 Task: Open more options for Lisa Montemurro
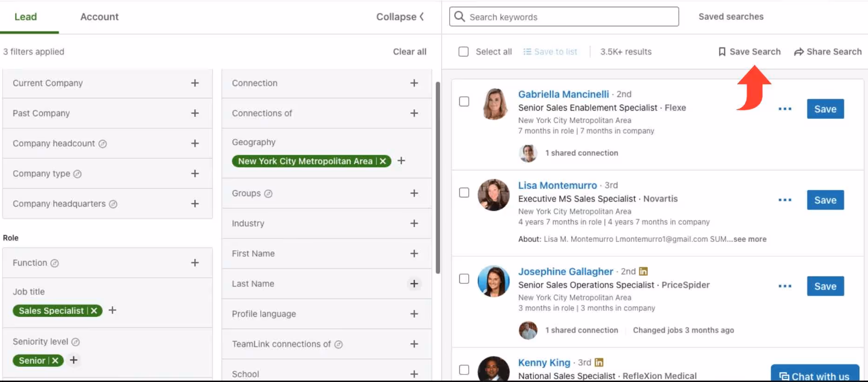coord(785,200)
